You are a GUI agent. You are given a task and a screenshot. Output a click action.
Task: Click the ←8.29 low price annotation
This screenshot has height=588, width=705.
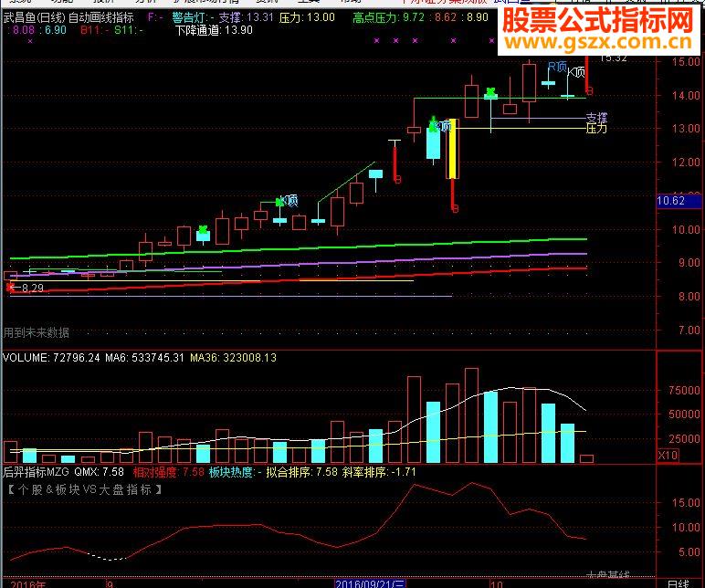(26, 289)
